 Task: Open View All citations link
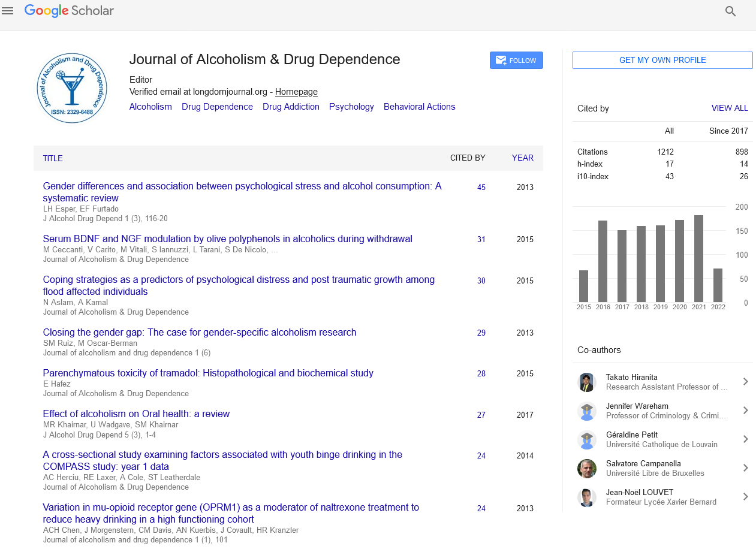tap(729, 108)
